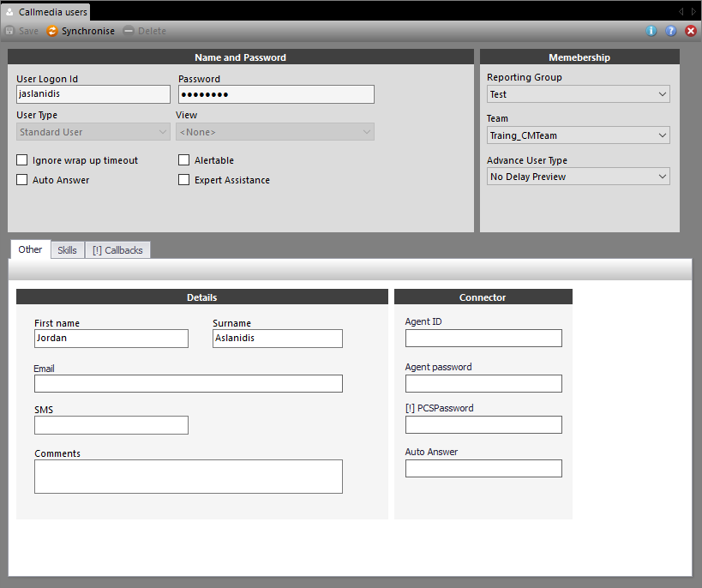Click the Details section header
Viewport: 702px width, 588px height.
pos(202,297)
